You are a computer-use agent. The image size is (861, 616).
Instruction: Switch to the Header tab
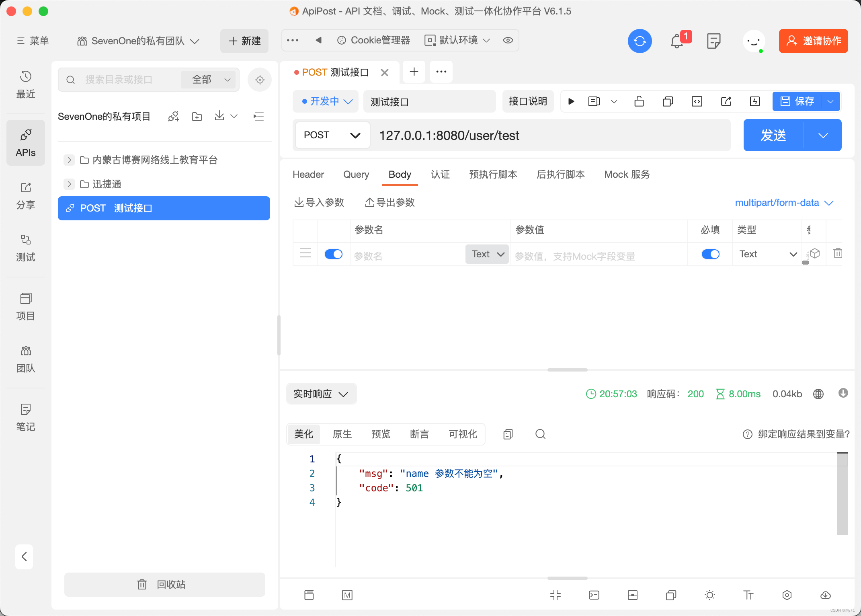pyautogui.click(x=308, y=175)
